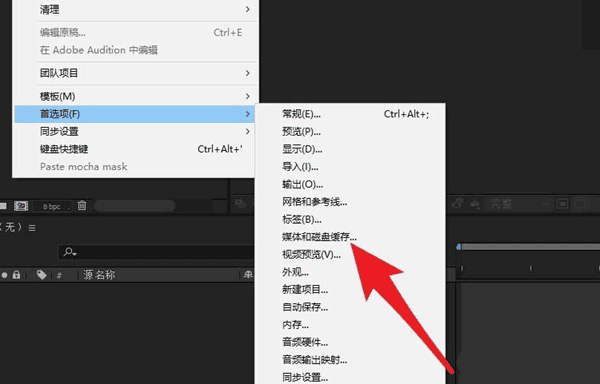
Task: Click the new composition icon in Project panel
Action: [x=21, y=206]
